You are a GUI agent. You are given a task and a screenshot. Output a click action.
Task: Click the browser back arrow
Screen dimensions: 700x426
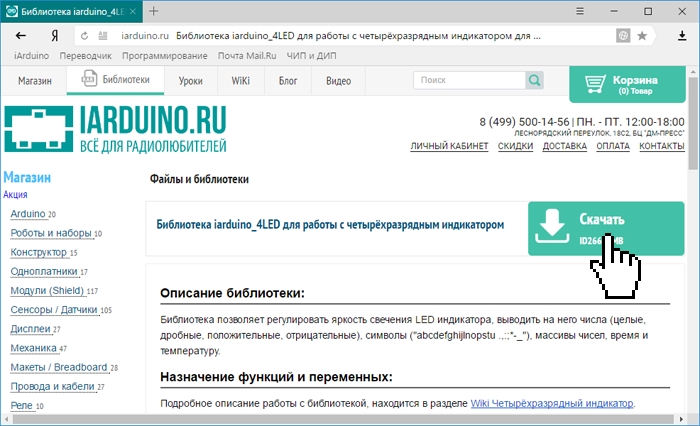point(21,36)
